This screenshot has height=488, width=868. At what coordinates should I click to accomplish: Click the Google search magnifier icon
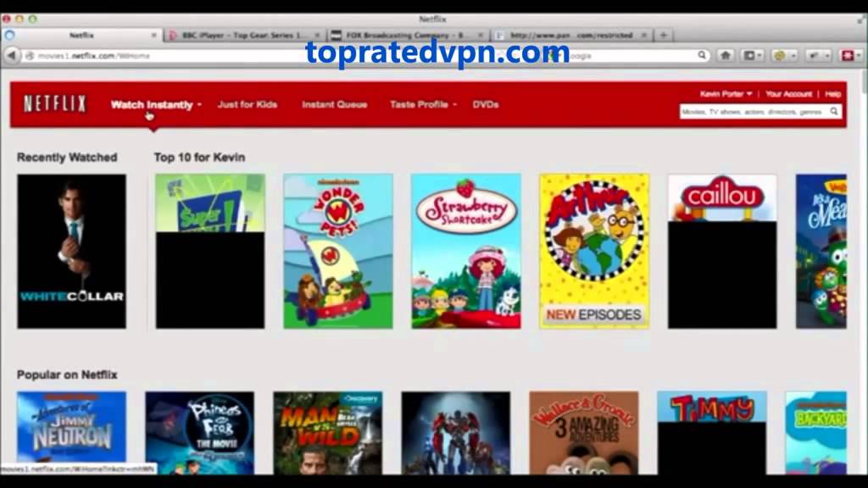[x=702, y=55]
